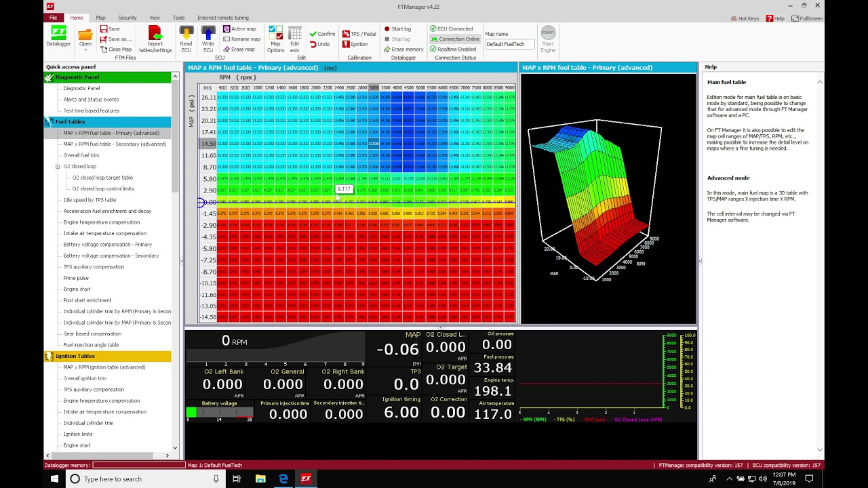Open File Explorer from the taskbar
The image size is (868, 488).
pos(260,479)
